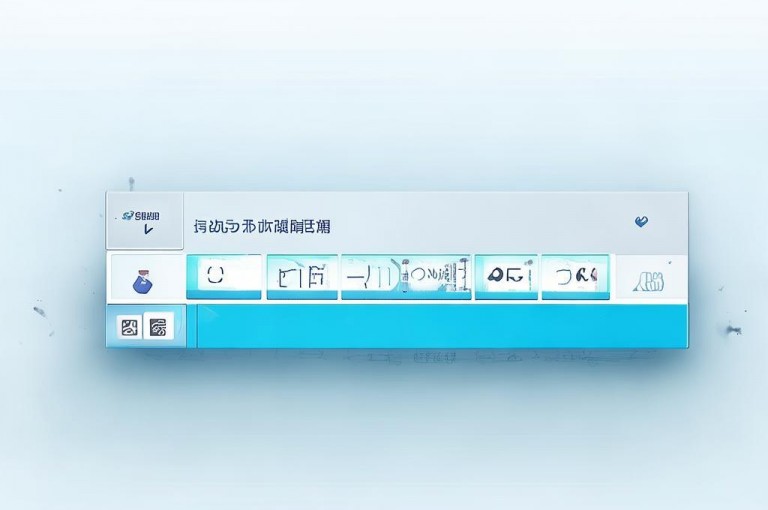This screenshot has height=510, width=768.
Task: Select the first thumbnail with bracket symbol
Action: tap(224, 276)
